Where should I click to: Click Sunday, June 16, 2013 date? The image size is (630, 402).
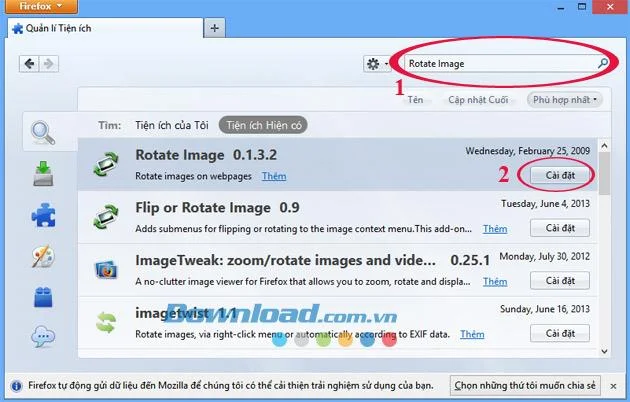click(x=545, y=309)
